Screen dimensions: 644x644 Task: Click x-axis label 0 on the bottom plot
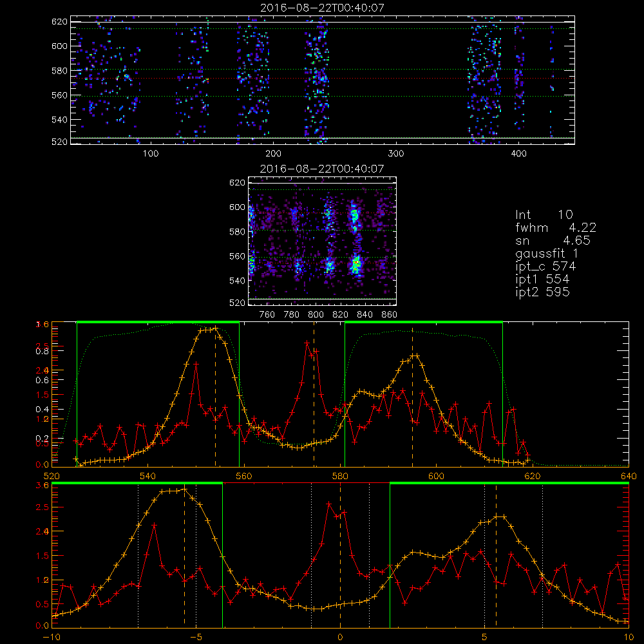click(x=340, y=638)
